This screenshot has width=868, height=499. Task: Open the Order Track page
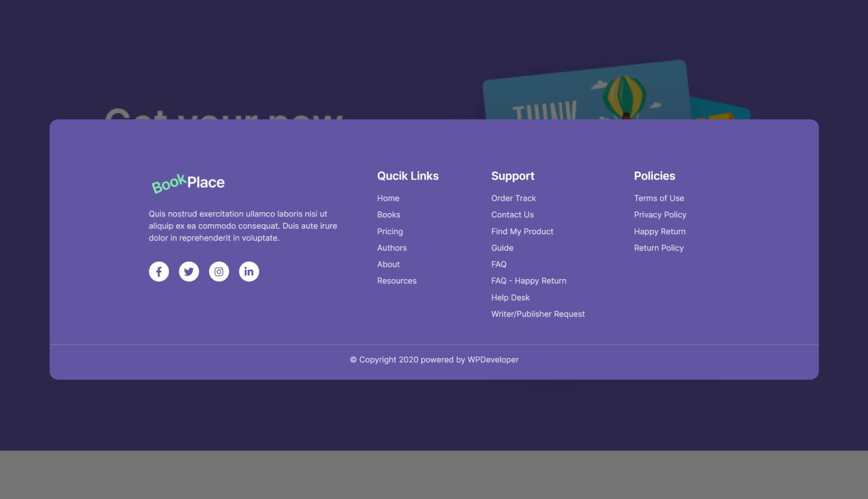pos(513,198)
